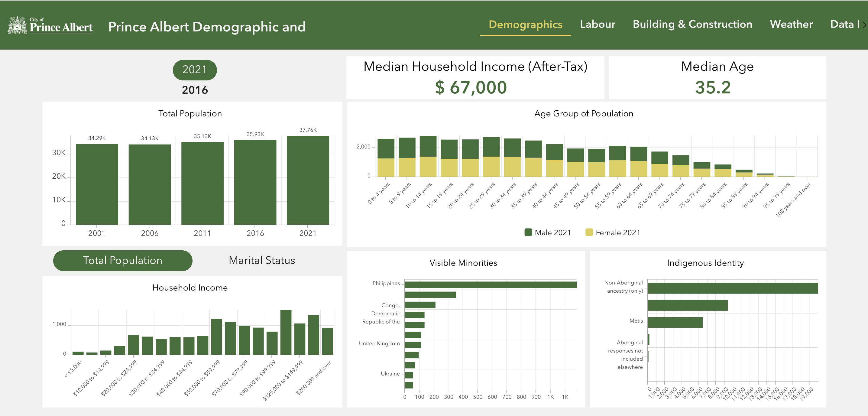The height and width of the screenshot is (416, 868).
Task: Open the Weather tab
Action: 791,24
